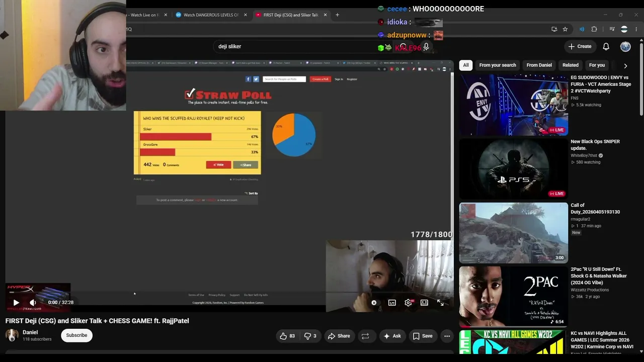The height and width of the screenshot is (362, 644).
Task: Open video settings gear
Action: pos(408,303)
